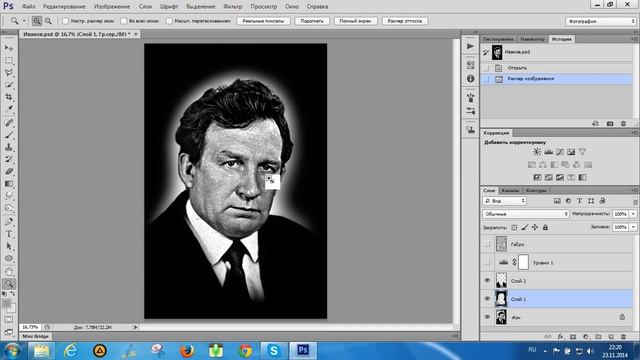Open the workspace dropdown Фотография
Viewport: 640px width, 360px height.
tap(600, 21)
